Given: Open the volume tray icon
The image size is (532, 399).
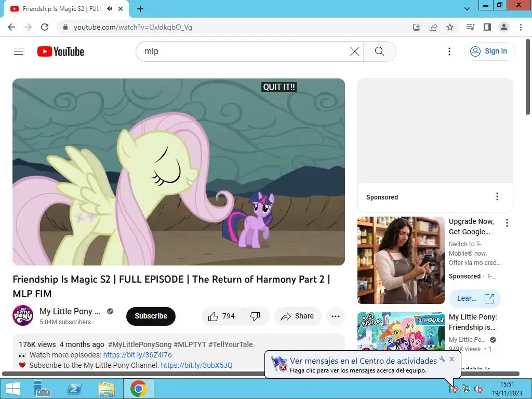Looking at the screenshot, I should point(478,389).
